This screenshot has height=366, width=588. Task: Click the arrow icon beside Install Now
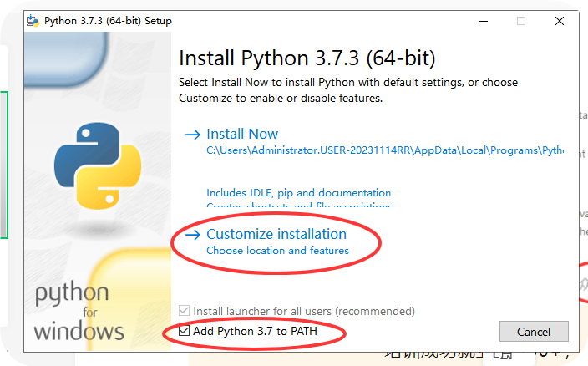(x=192, y=134)
